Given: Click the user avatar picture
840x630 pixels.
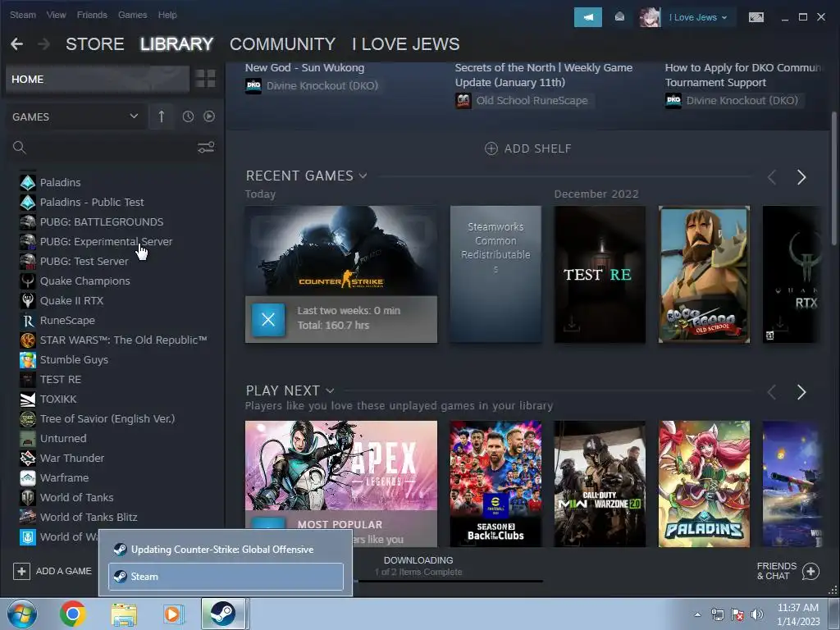Looking at the screenshot, I should point(650,17).
